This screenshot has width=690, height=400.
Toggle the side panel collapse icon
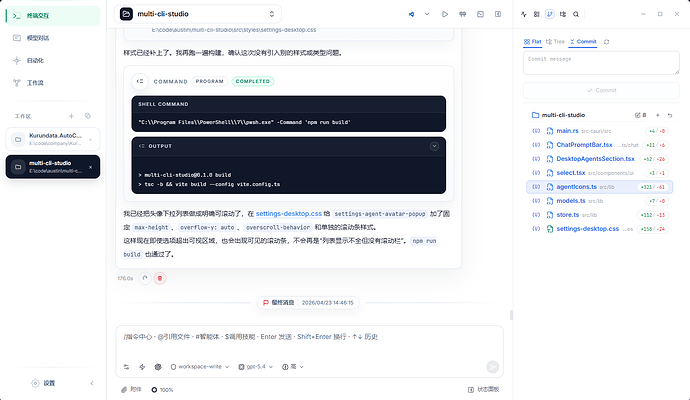coord(498,14)
